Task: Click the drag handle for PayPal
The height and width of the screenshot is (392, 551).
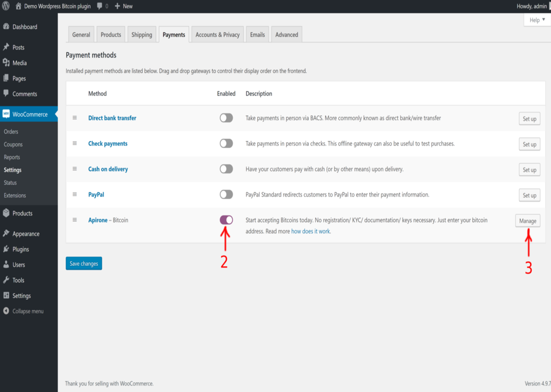Action: pyautogui.click(x=75, y=194)
